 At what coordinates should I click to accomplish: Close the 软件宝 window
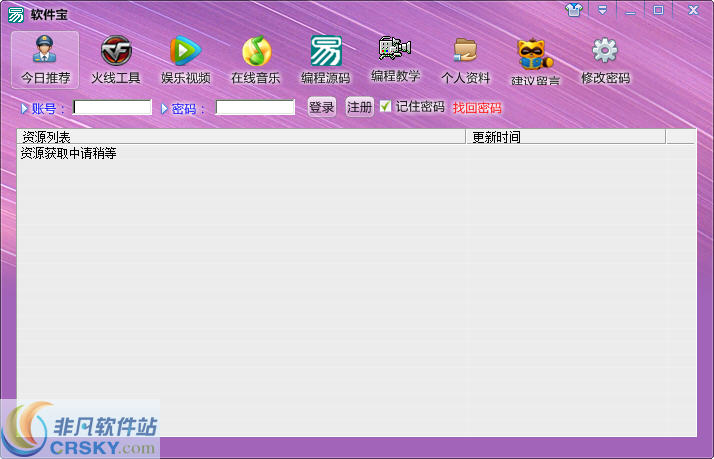693,10
